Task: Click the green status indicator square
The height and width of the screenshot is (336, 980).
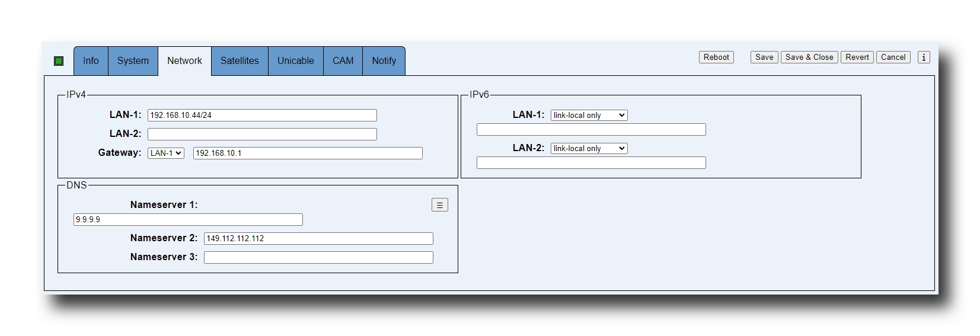Action: 59,61
